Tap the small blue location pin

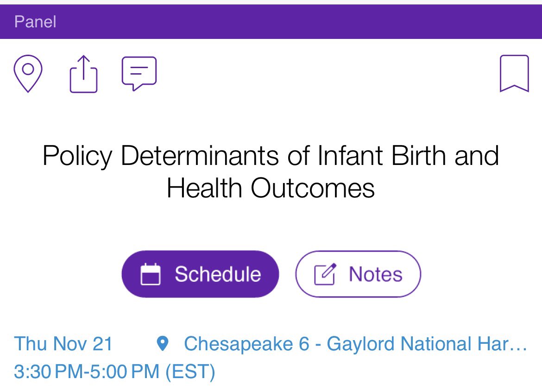163,344
